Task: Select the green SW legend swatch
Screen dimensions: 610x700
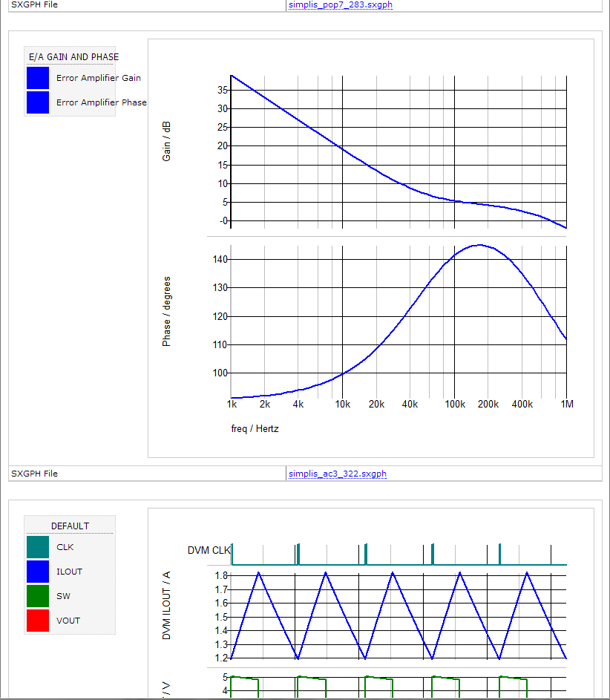Action: click(38, 596)
